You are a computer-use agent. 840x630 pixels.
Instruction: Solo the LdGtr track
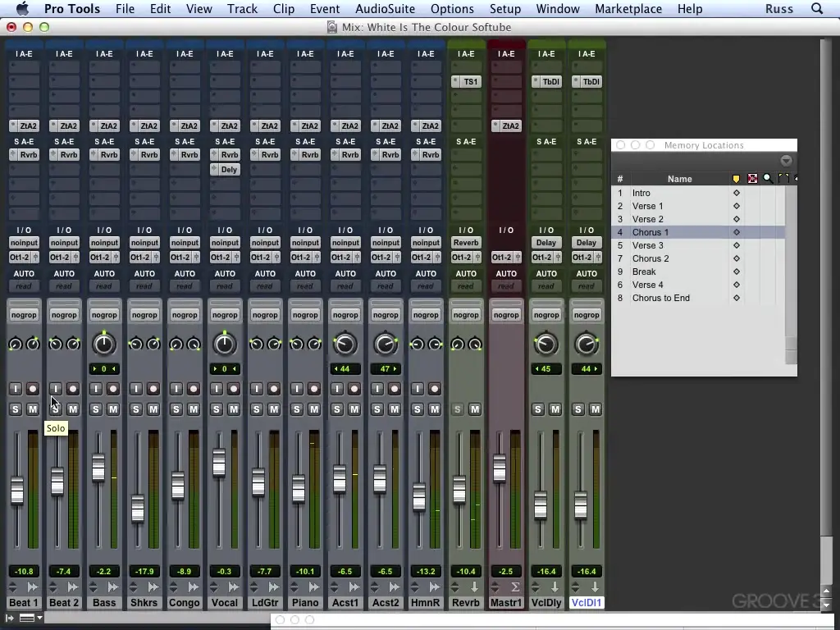tap(256, 409)
